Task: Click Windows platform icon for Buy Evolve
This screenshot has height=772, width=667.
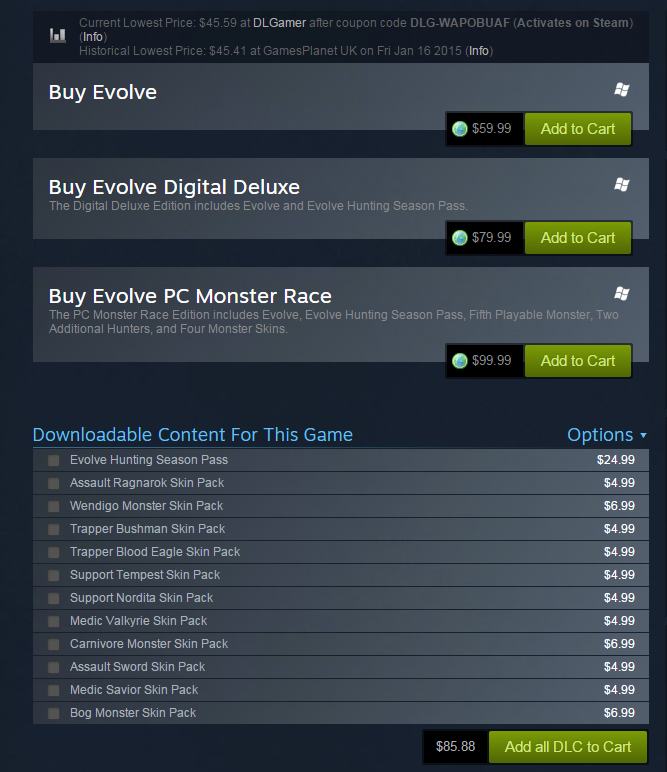Action: [622, 90]
